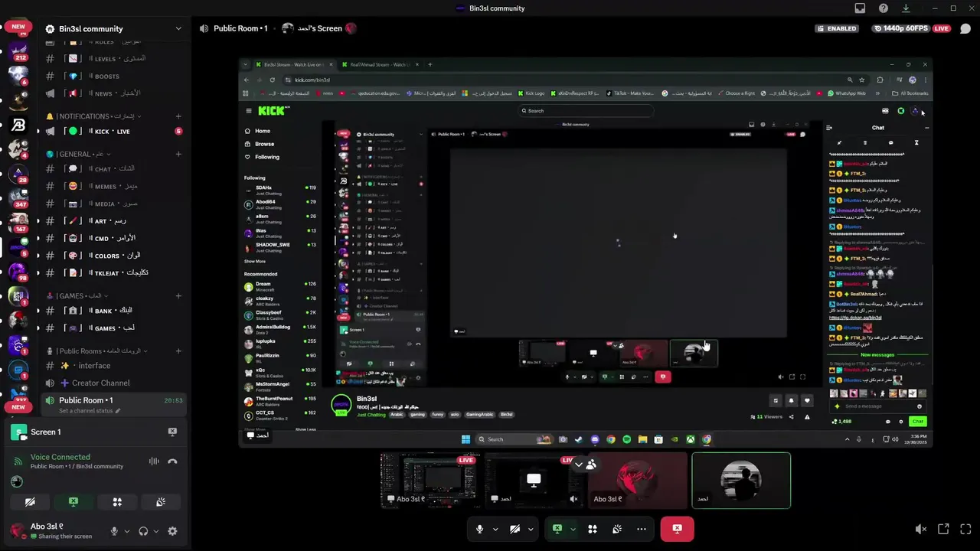Select Public Room • 1 voice channel
The width and height of the screenshot is (980, 551).
tap(113, 404)
